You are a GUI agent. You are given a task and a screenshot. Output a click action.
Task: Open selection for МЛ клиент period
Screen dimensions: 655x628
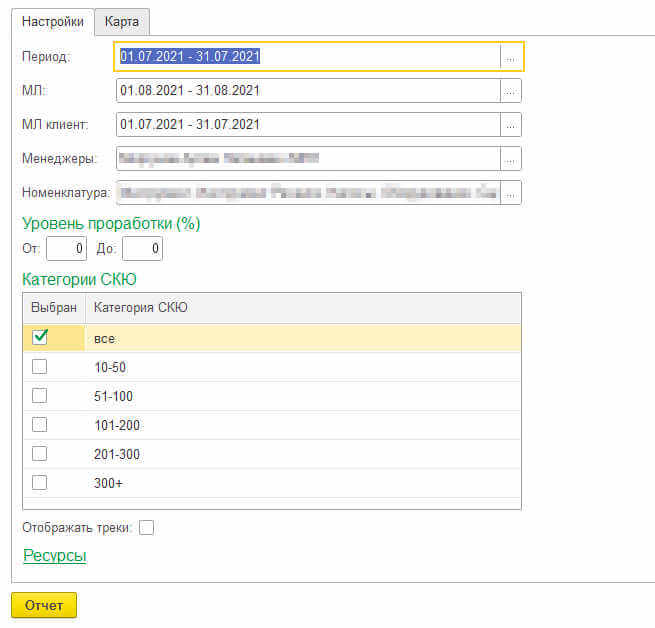[510, 125]
